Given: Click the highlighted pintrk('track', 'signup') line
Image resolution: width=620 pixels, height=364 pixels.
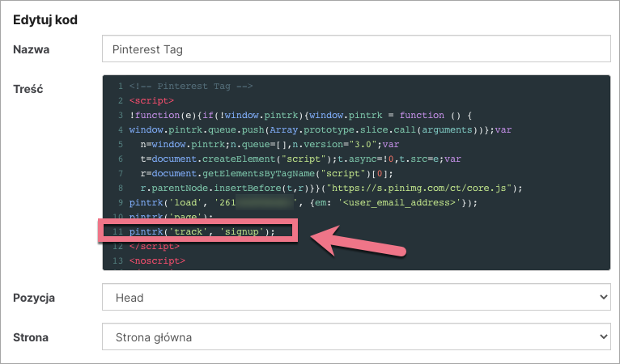Looking at the screenshot, I should 202,231.
